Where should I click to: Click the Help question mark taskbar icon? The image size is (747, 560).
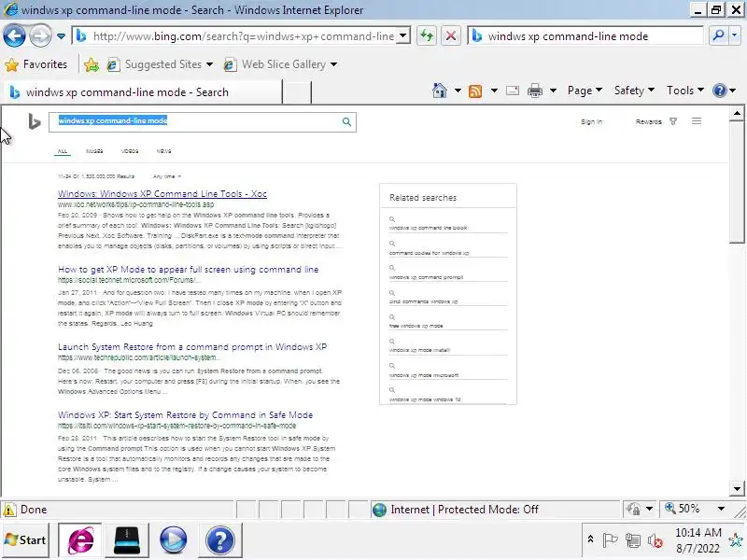220,540
